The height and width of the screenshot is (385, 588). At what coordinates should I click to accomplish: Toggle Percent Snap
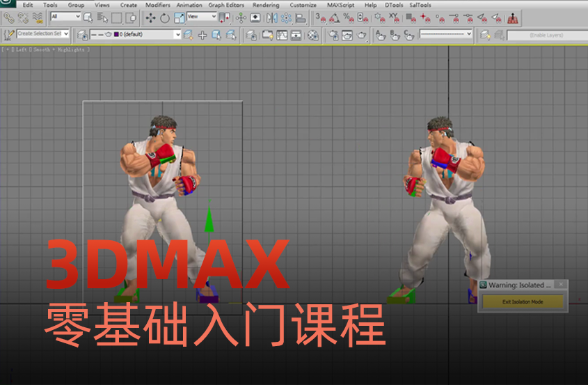click(349, 17)
